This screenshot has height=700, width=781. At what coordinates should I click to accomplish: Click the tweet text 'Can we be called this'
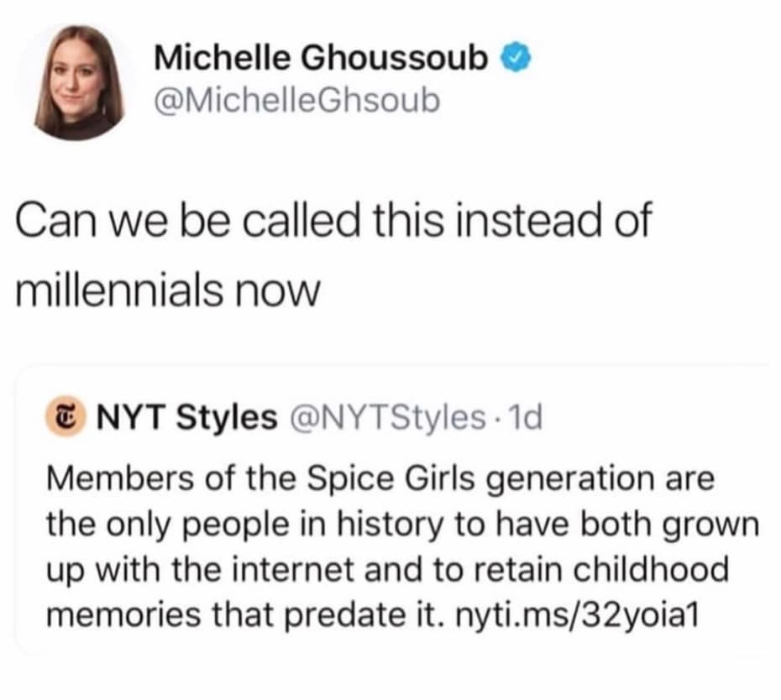pyautogui.click(x=210, y=220)
